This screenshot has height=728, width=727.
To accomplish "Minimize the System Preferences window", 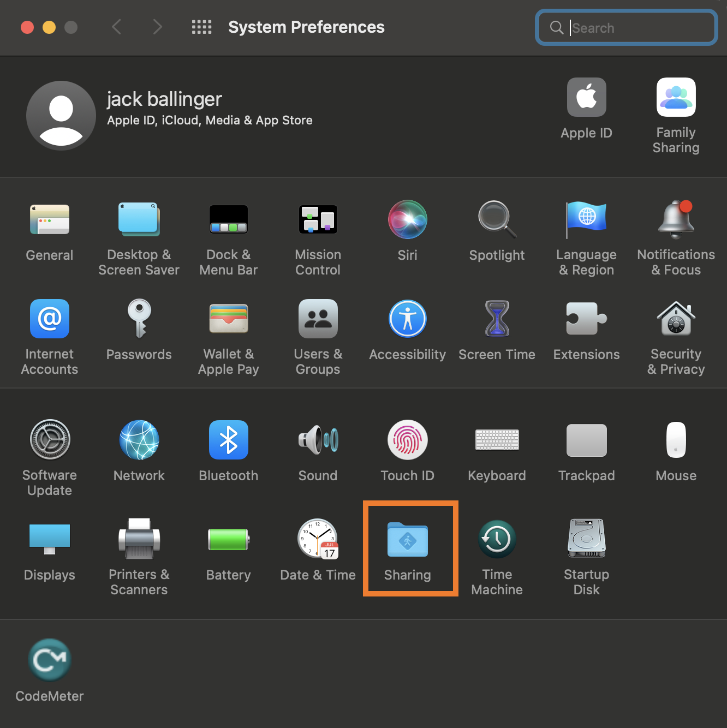I will pos(49,27).
